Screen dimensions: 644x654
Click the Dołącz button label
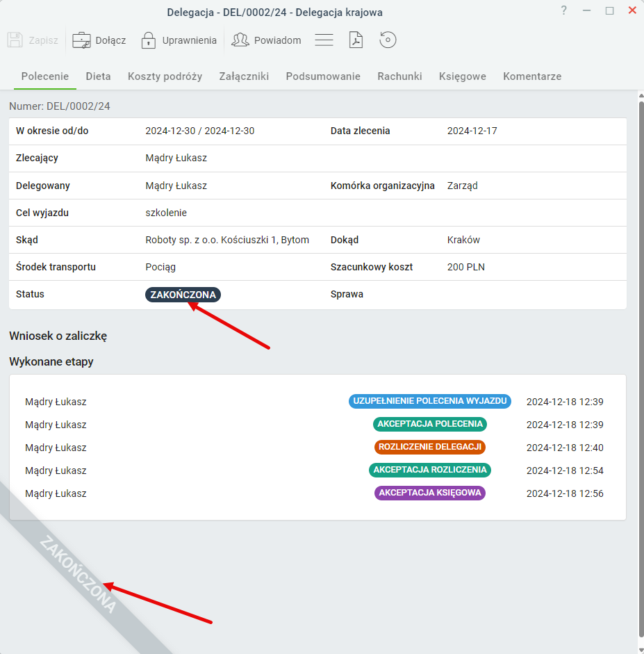coord(110,40)
